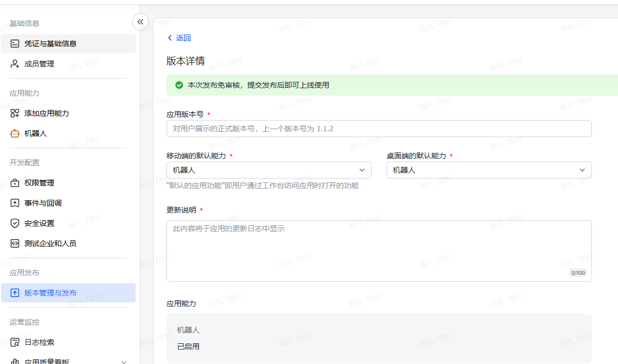Select the 权限管理 permissions icon
This screenshot has height=364, width=618.
tap(14, 182)
